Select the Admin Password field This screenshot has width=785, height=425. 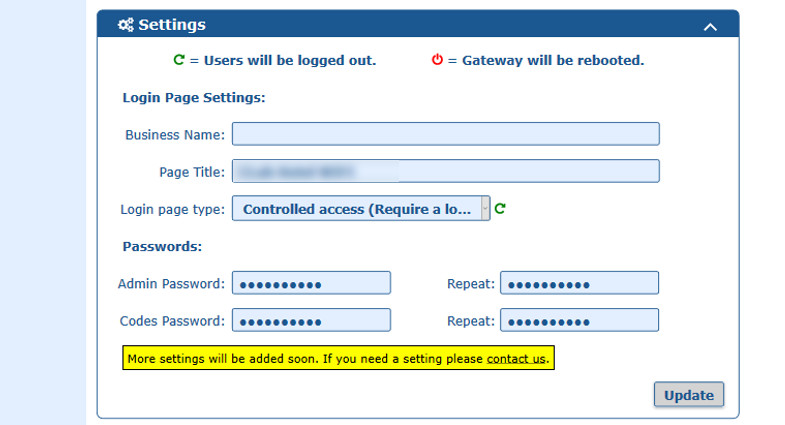point(311,283)
